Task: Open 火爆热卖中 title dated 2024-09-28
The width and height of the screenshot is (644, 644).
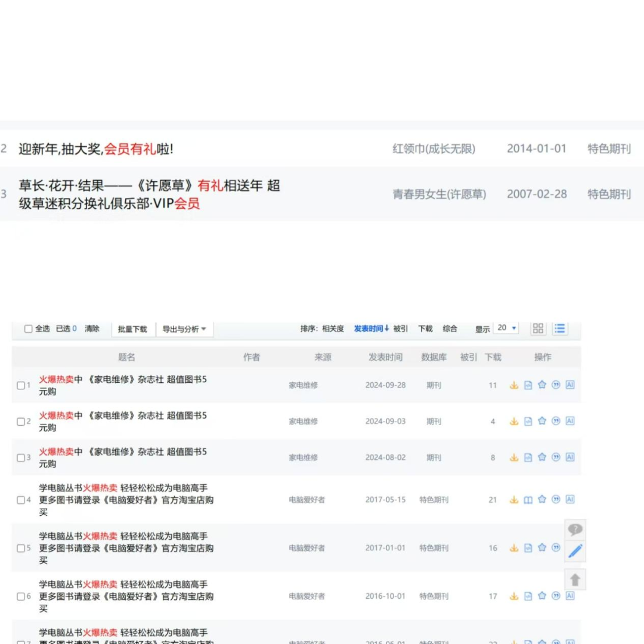Action: [x=123, y=385]
